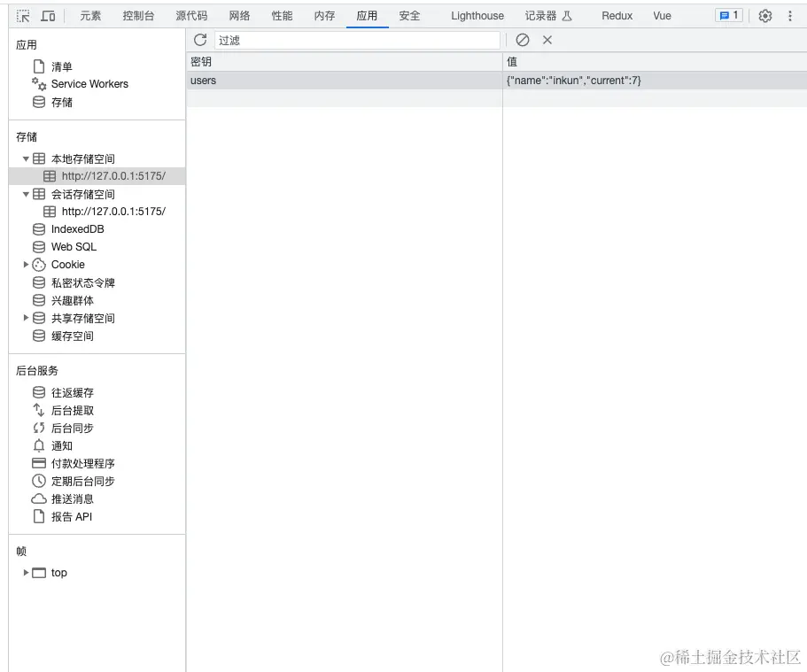Select the 会话存储空间 http://127.0.0.1:5175/ entry
Viewport: 807px width, 672px height.
coord(113,211)
